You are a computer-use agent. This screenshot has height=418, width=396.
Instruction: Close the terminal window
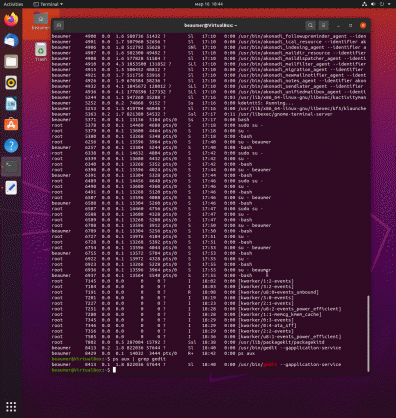(363, 25)
